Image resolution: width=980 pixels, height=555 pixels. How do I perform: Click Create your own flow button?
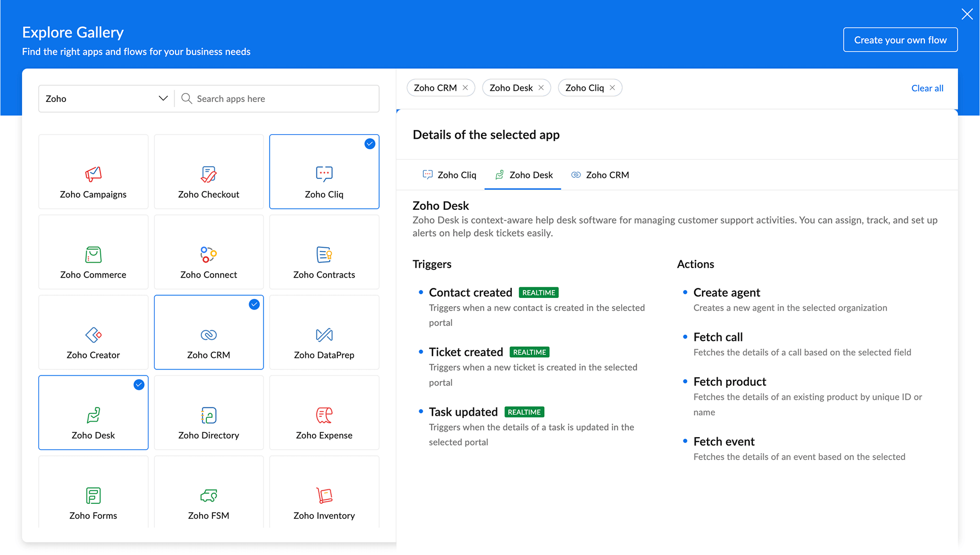(900, 40)
